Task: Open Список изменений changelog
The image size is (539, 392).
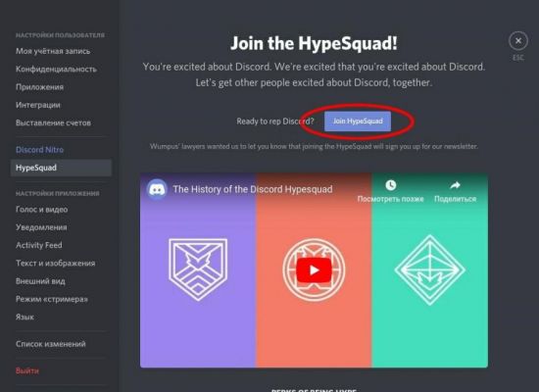Action: coord(51,344)
